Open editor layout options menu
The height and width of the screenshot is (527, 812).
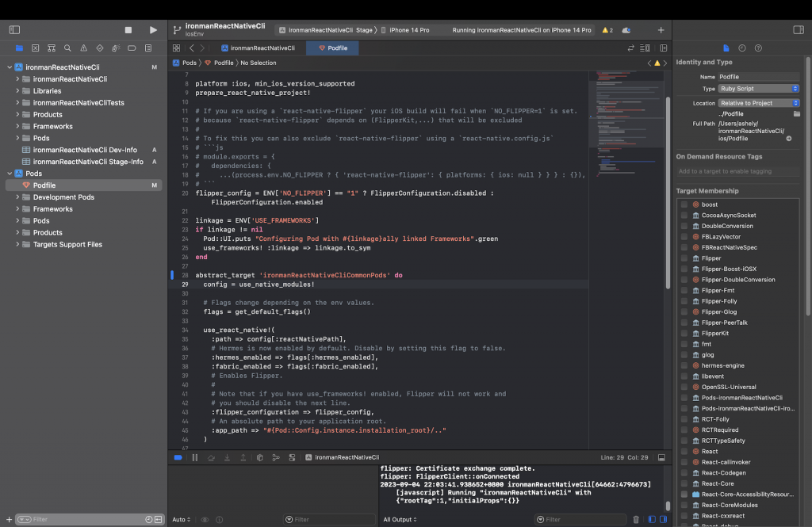(645, 48)
